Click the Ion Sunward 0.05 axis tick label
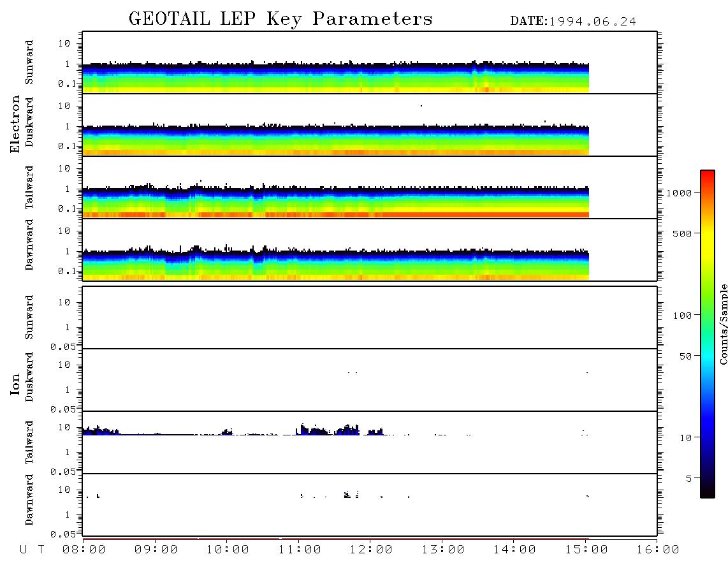 click(63, 347)
